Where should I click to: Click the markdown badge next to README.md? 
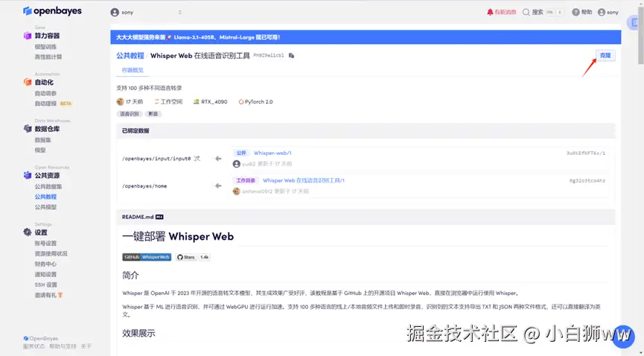pos(159,217)
